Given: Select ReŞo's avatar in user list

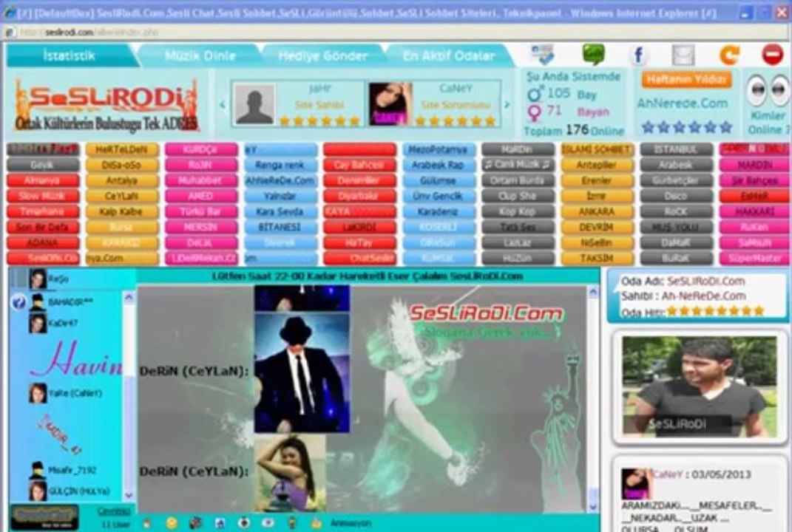Looking at the screenshot, I should coord(38,279).
